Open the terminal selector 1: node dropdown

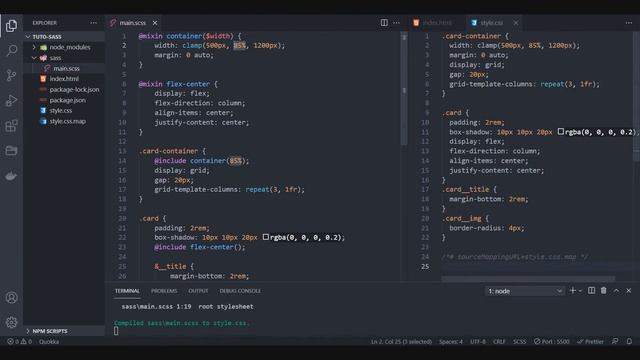coord(524,291)
